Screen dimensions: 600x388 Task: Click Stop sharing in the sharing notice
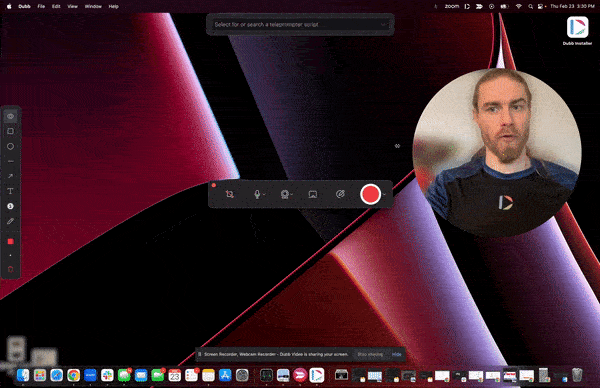(370, 354)
